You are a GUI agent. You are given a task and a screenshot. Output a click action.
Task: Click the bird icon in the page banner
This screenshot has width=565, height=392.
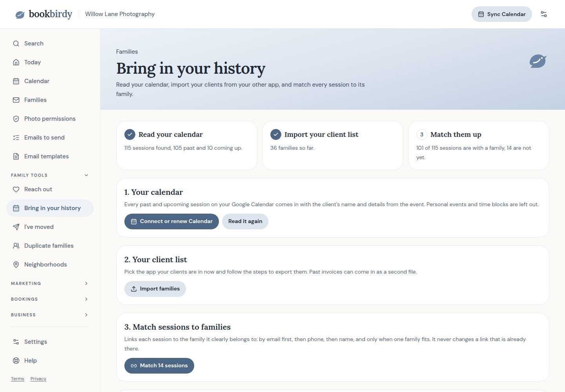[x=538, y=61]
